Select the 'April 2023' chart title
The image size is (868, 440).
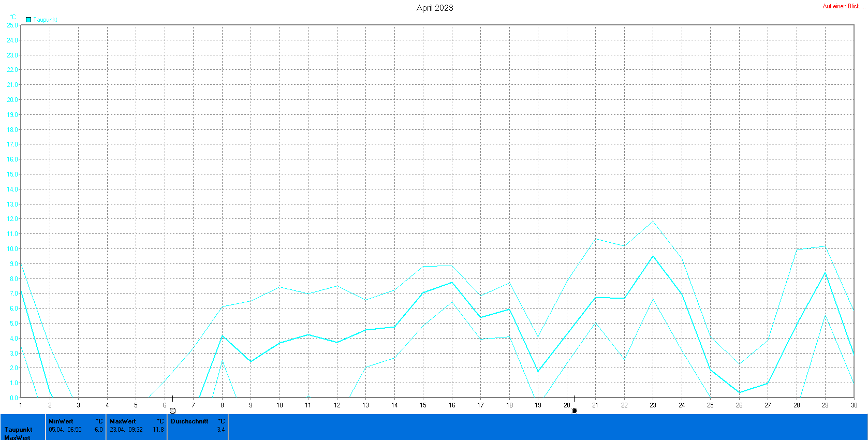435,8
